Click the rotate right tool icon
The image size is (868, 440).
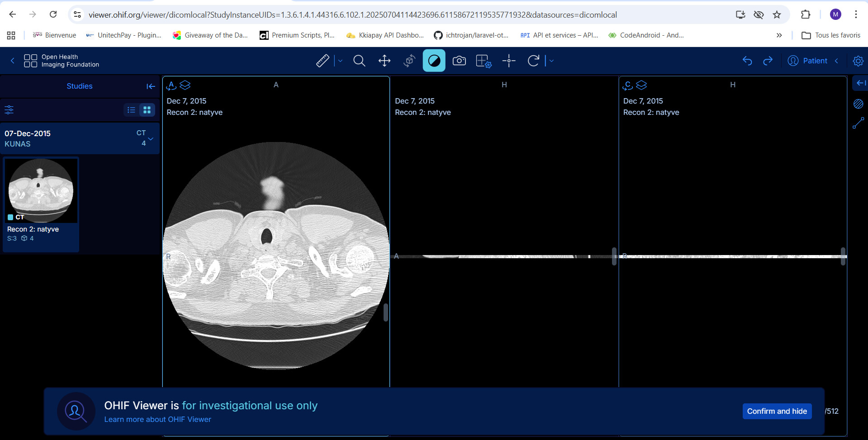[x=533, y=61]
